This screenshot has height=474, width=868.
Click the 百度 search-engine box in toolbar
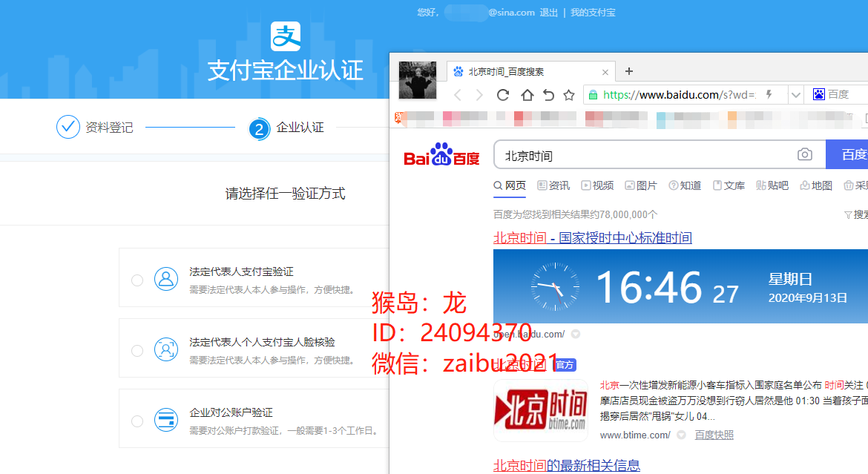pyautogui.click(x=836, y=95)
